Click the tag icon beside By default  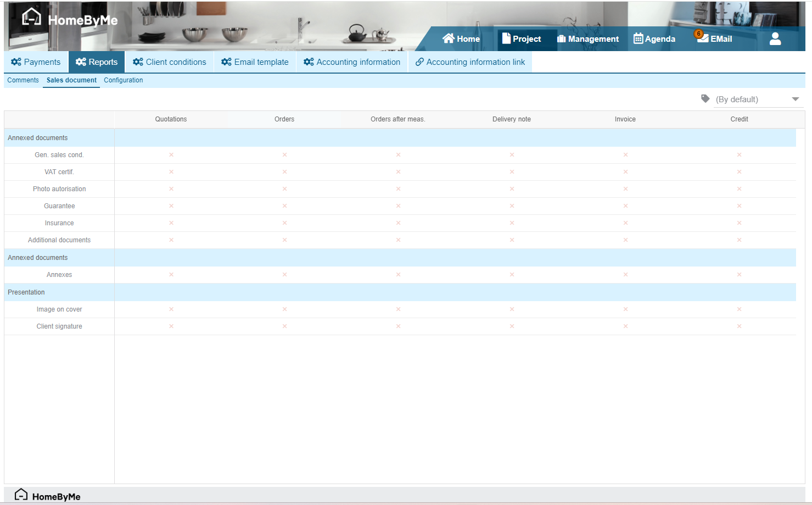[x=705, y=99]
